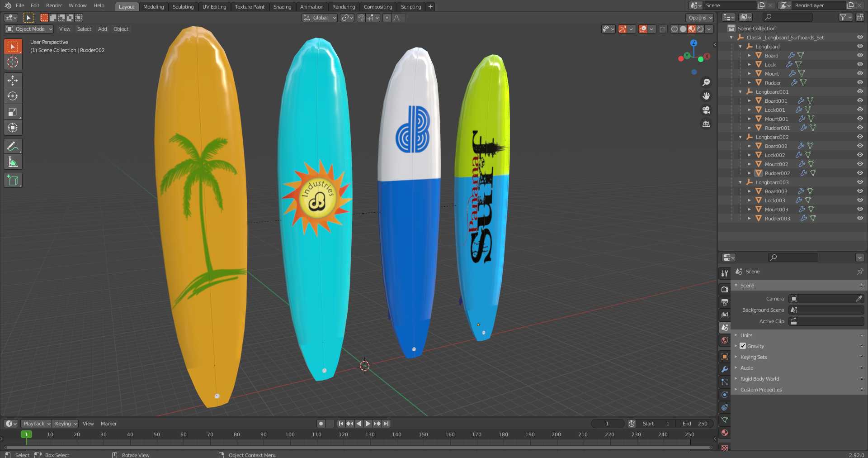Open the Global transform orientation dropdown
This screenshot has height=458, width=868.
pyautogui.click(x=320, y=18)
